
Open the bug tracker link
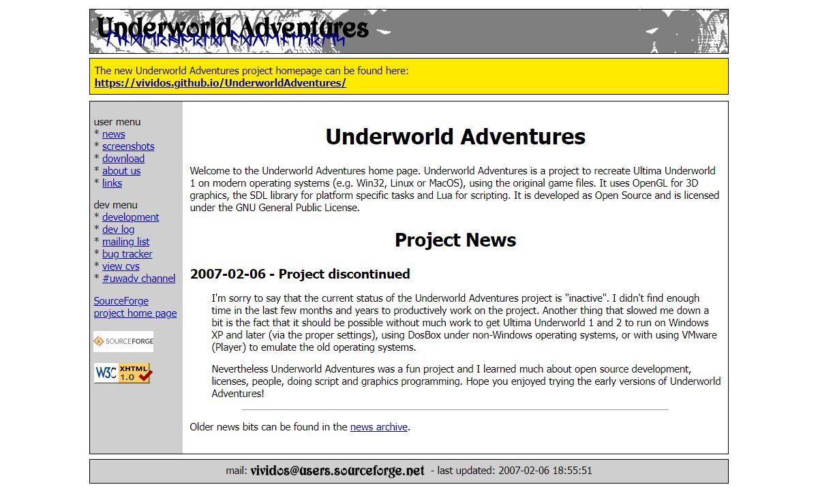(x=127, y=254)
